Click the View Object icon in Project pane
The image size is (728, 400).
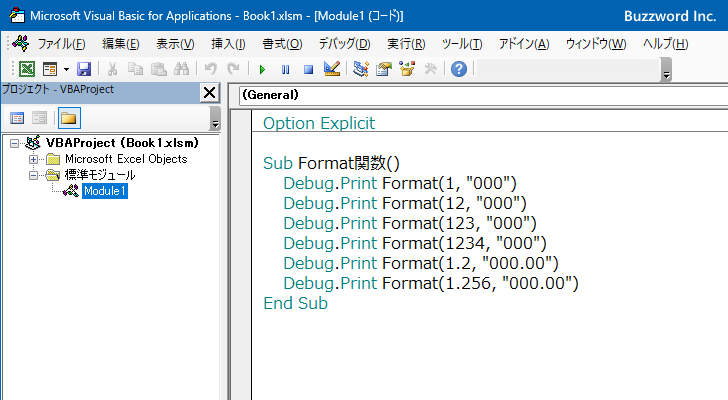(39, 118)
